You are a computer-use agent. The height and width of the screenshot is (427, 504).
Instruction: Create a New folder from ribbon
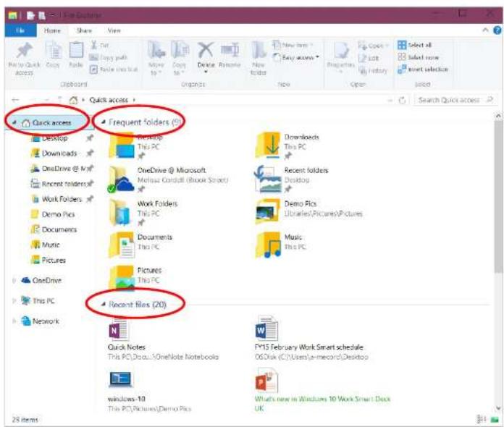pyautogui.click(x=259, y=58)
